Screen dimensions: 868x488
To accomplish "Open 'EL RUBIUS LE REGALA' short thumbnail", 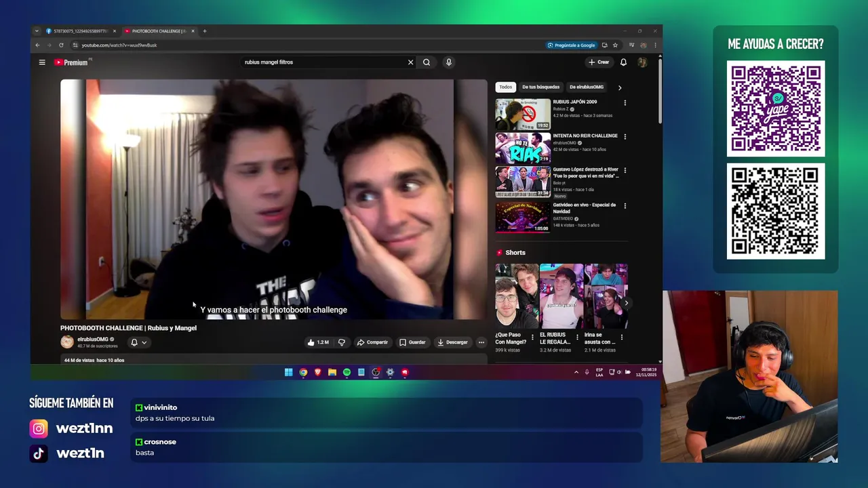I will pos(561,296).
